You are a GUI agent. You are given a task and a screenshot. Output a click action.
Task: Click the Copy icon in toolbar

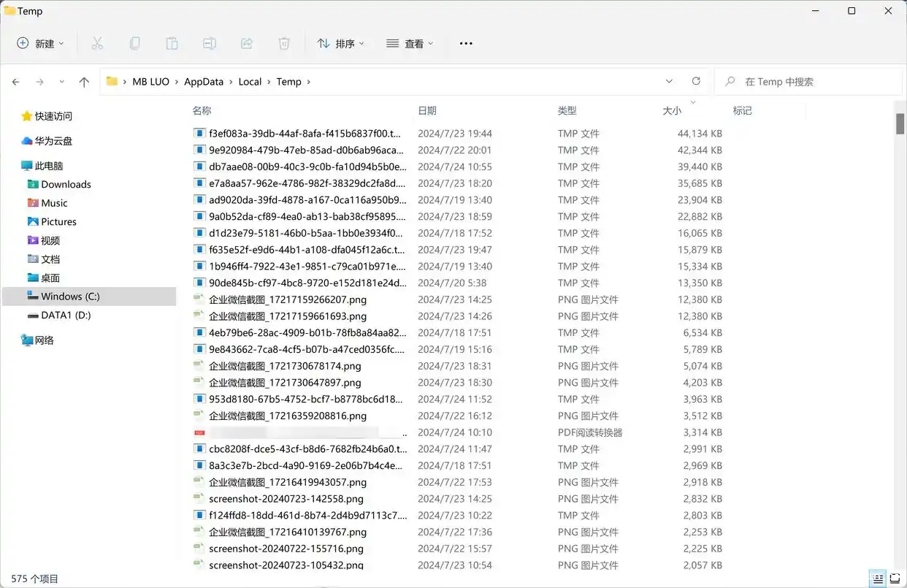[x=134, y=44]
